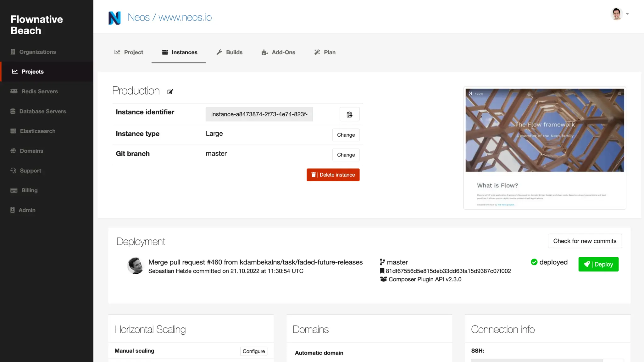
Task: Go to Elasticsearch section
Action: tap(37, 131)
